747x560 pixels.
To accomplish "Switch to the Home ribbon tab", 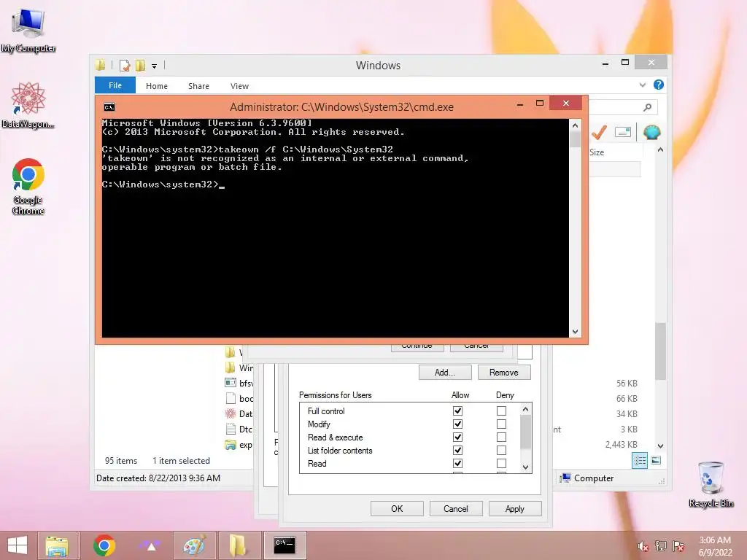I will [157, 86].
